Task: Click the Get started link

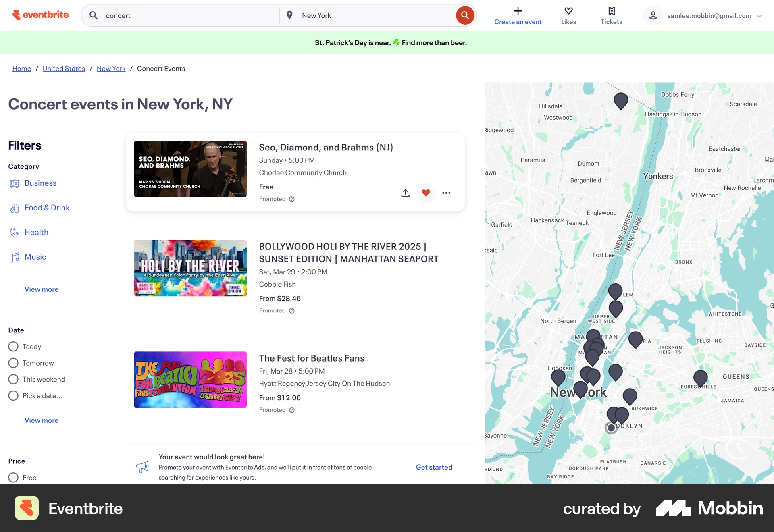Action: (434, 467)
